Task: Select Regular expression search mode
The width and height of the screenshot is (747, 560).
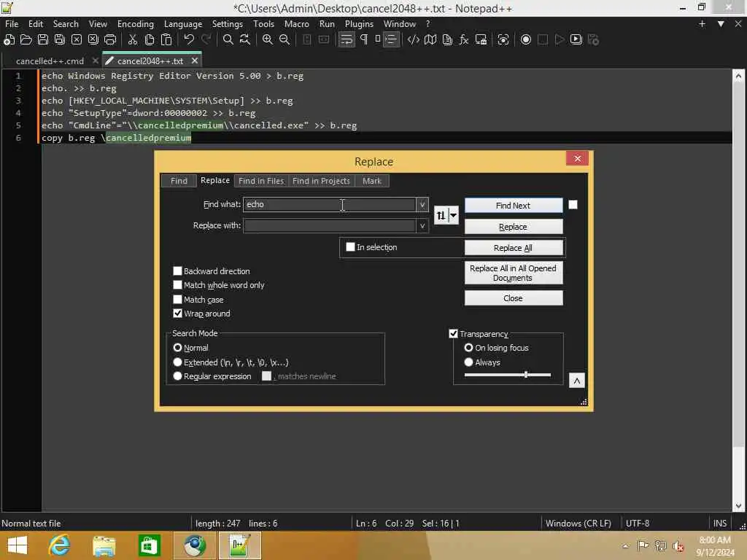Action: [178, 376]
